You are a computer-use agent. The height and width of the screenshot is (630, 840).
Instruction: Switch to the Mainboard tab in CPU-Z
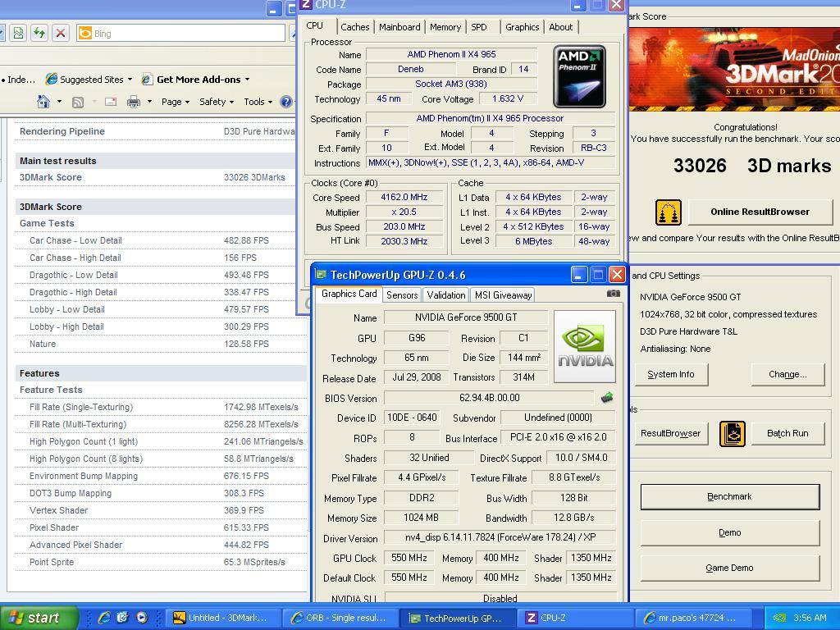click(x=399, y=27)
